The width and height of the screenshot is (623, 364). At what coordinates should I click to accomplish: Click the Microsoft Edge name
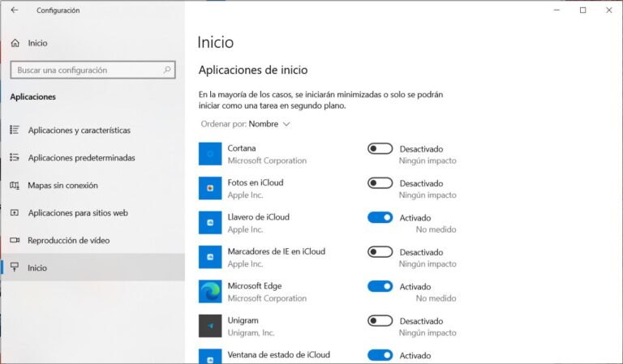tap(255, 286)
